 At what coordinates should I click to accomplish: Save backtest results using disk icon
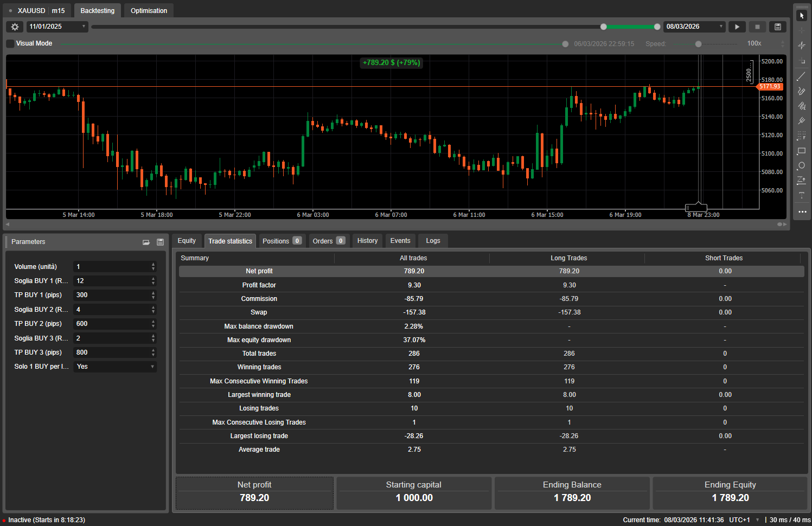click(777, 27)
